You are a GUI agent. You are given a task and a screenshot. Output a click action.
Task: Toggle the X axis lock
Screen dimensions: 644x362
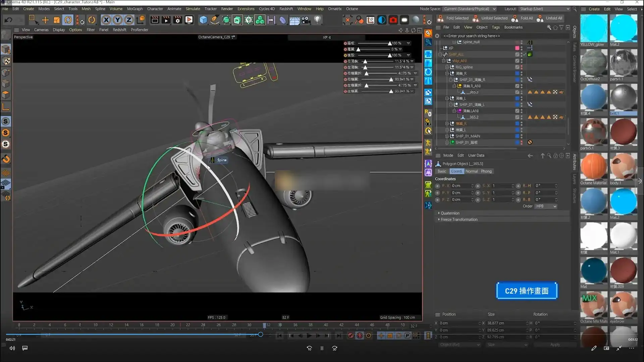coord(106,20)
